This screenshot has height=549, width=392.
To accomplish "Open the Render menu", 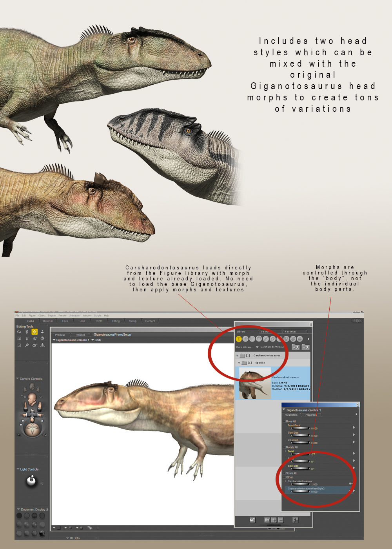I will pos(62,315).
